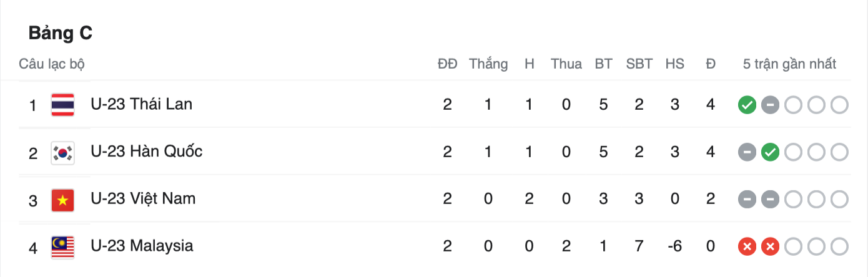Image resolution: width=868 pixels, height=277 pixels.
Task: Click Malaysia's first red loss icon
Action: pyautogui.click(x=747, y=246)
